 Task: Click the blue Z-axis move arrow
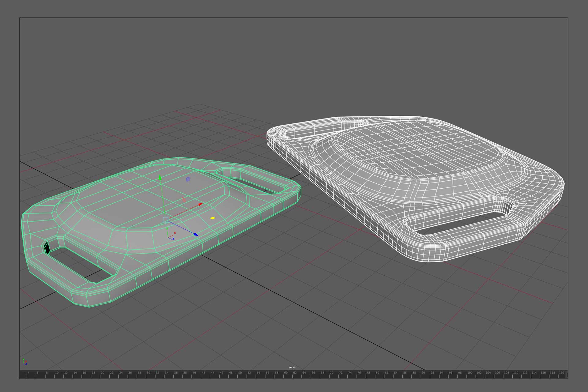pos(196,235)
